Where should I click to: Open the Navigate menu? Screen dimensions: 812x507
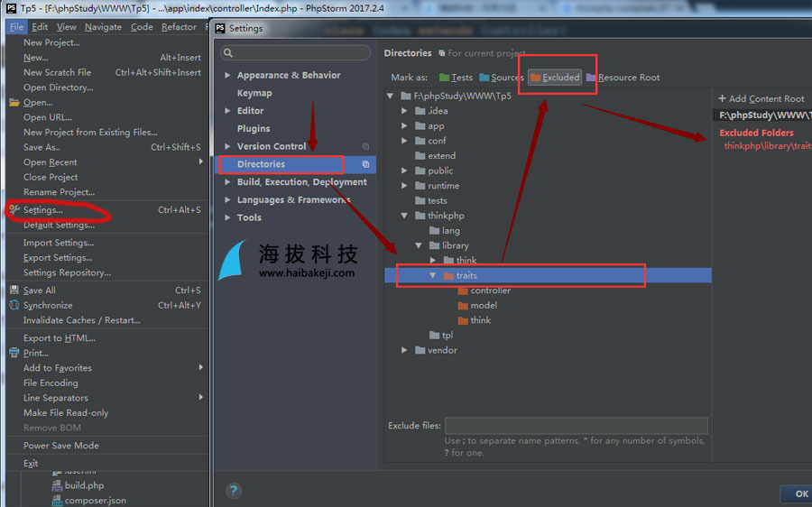103,27
